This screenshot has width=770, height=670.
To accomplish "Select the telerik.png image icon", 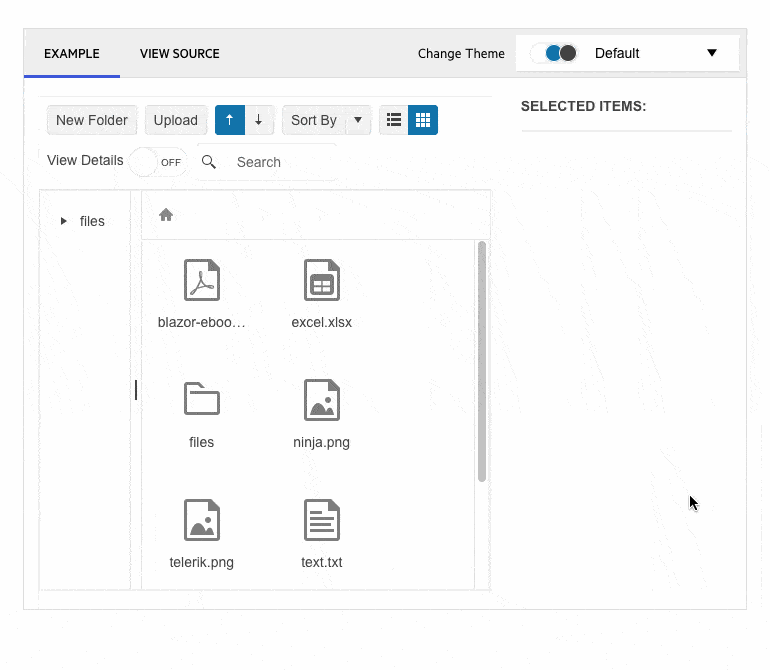I will pos(201,520).
